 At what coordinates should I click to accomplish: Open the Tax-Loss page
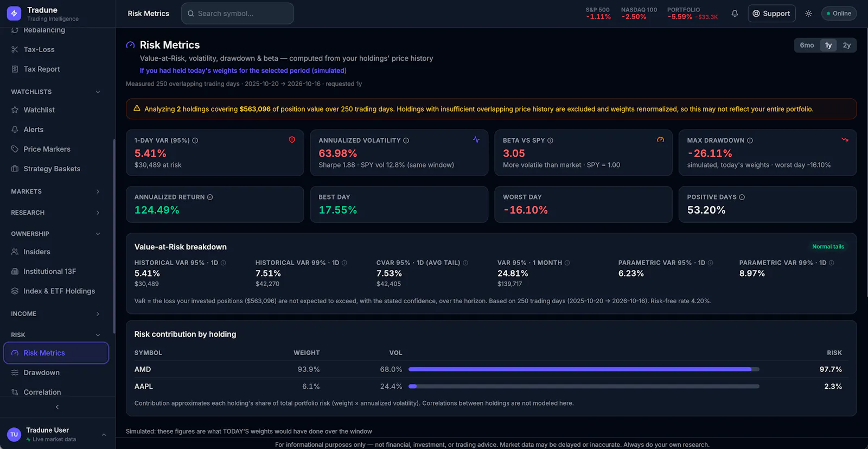click(x=56, y=49)
